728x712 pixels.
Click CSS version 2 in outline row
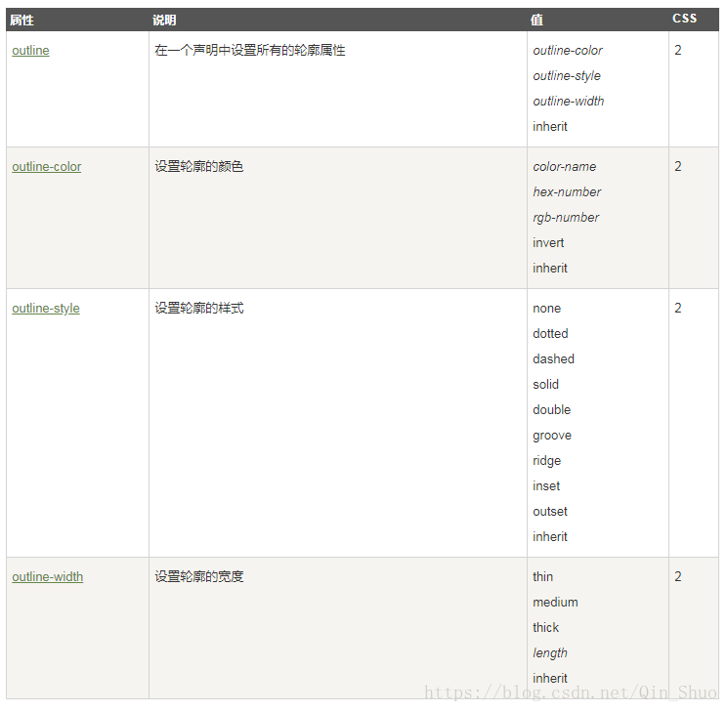pos(678,50)
